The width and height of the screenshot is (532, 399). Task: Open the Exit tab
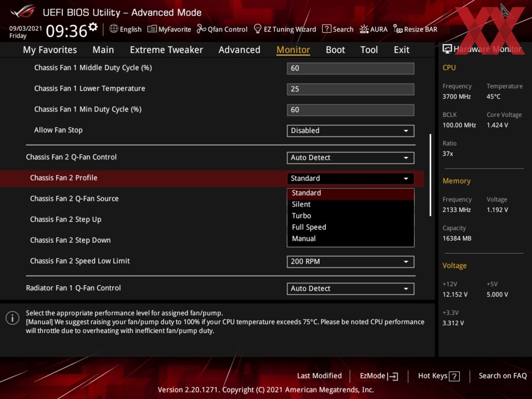[x=401, y=50]
